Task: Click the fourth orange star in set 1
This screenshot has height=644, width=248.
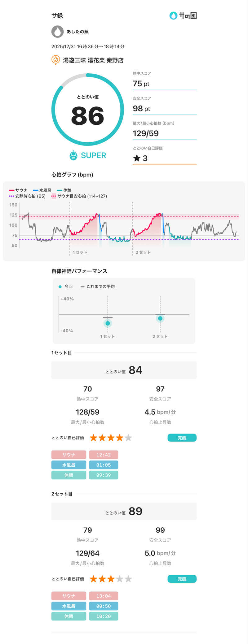Action: point(120,438)
